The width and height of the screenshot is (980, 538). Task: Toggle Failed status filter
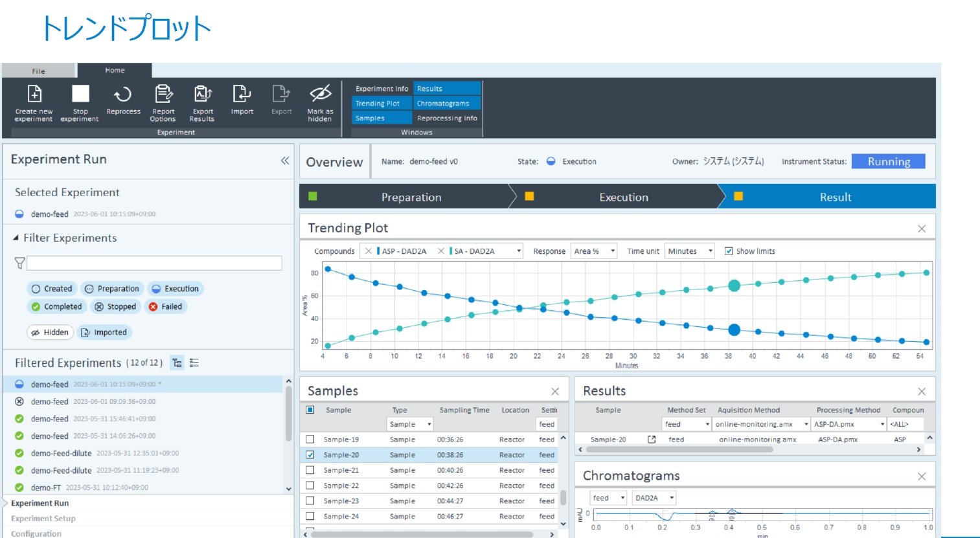166,307
